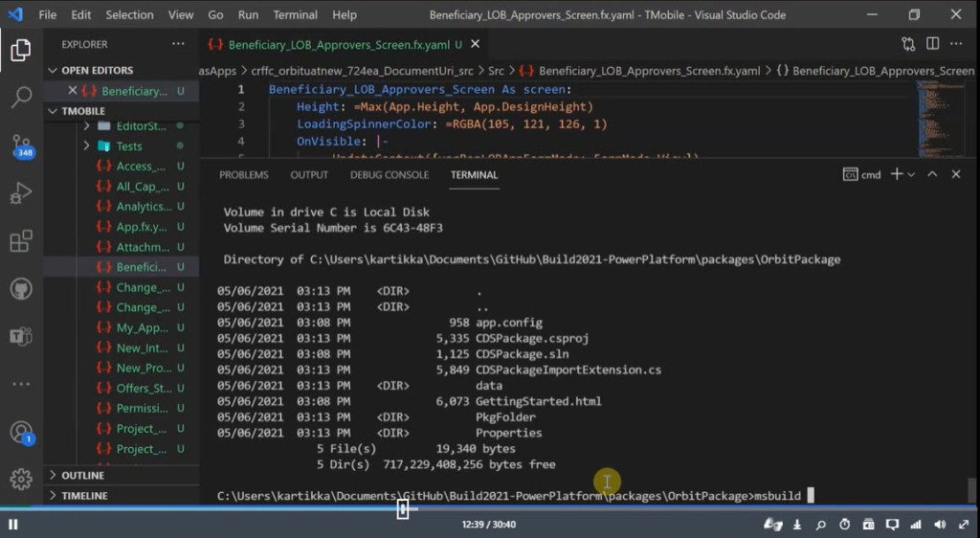The width and height of the screenshot is (980, 538).
Task: Toggle fullscreen mode in video player
Action: pos(963,525)
